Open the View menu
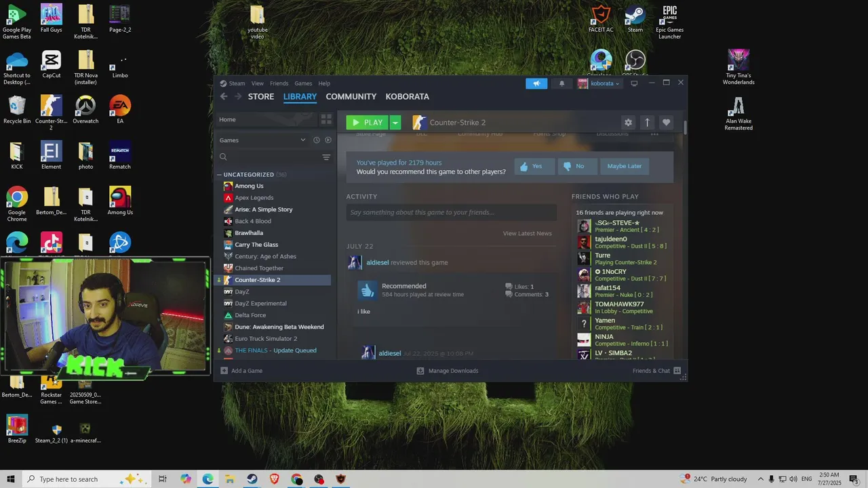This screenshot has width=868, height=488. 258,83
